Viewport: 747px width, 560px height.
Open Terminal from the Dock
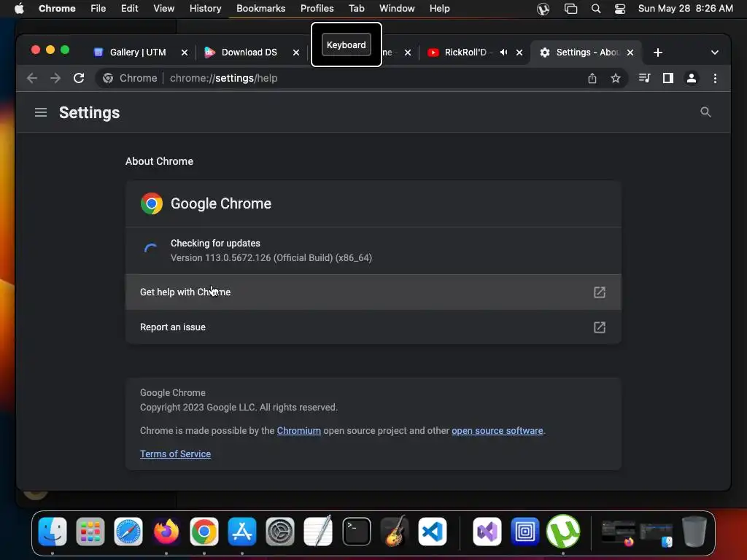click(356, 532)
